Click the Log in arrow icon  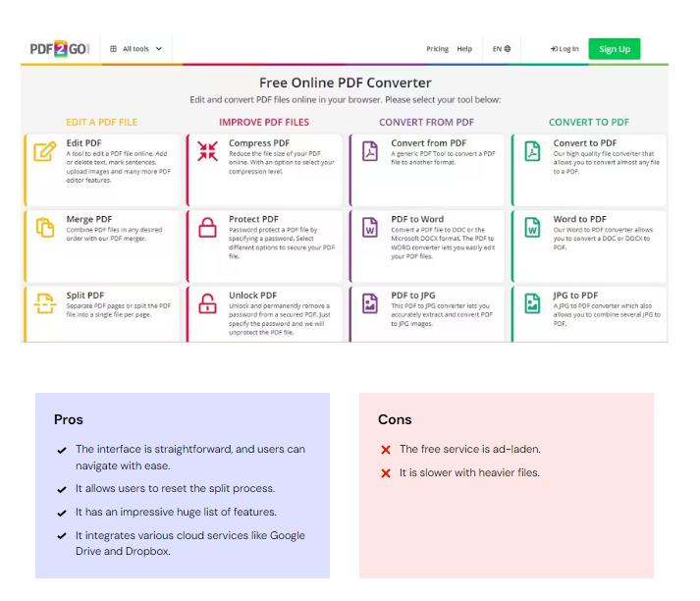554,49
